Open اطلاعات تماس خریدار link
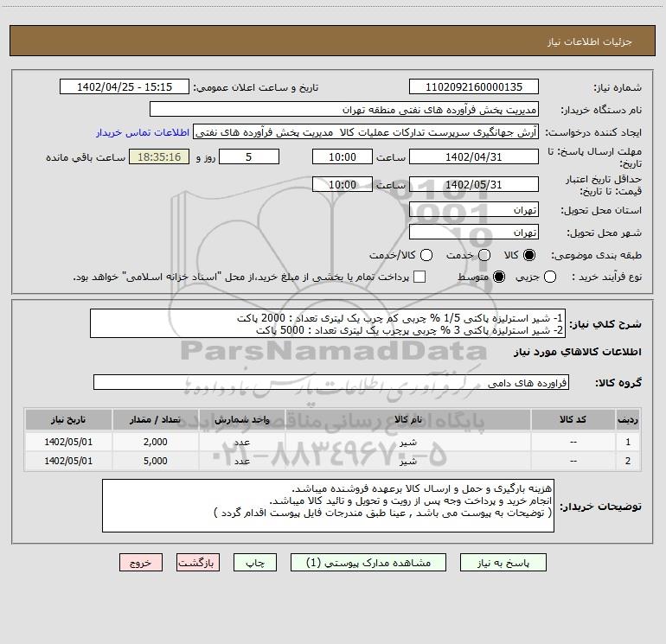The height and width of the screenshot is (644, 666). pyautogui.click(x=143, y=132)
